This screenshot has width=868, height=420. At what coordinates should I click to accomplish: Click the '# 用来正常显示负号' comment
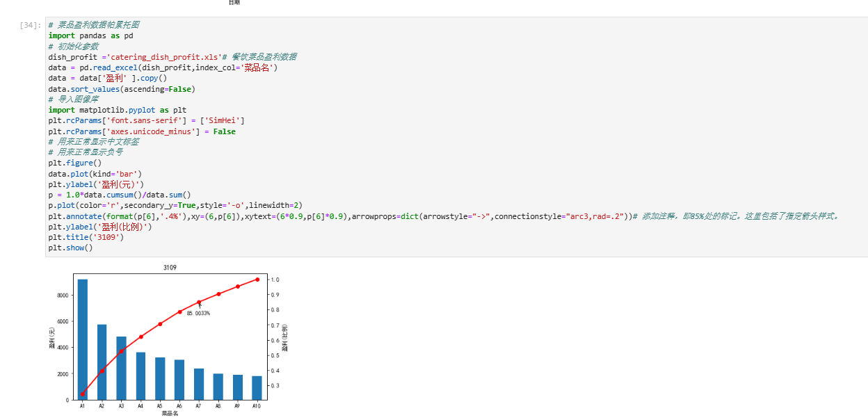[x=86, y=152]
